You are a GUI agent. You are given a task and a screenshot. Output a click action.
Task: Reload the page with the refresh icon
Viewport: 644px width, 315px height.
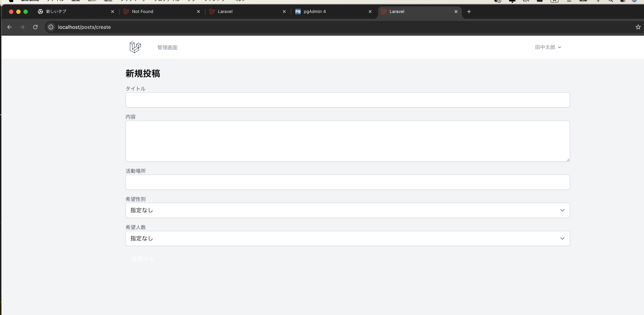coord(35,27)
